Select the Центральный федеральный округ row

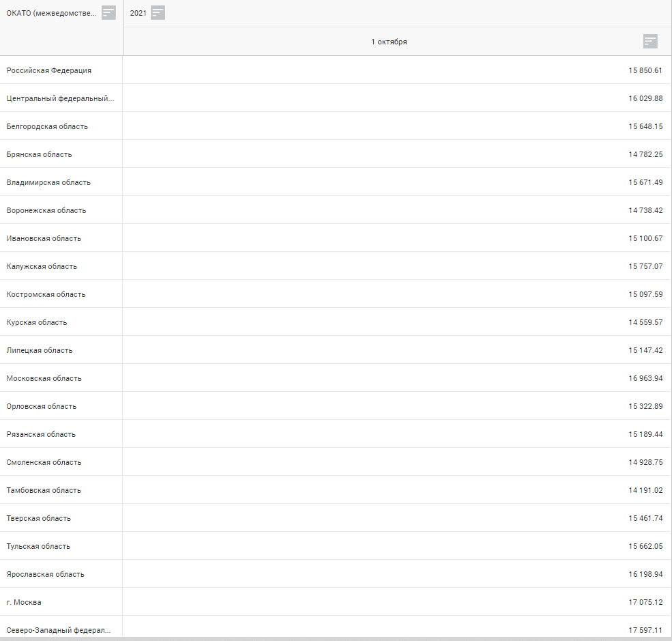(60, 98)
